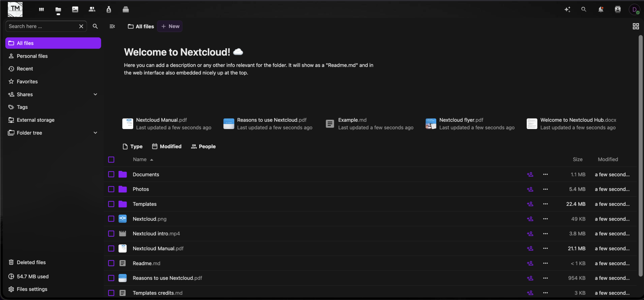The width and height of the screenshot is (644, 300).
Task: Expand the Folder tree chevron
Action: (95, 133)
